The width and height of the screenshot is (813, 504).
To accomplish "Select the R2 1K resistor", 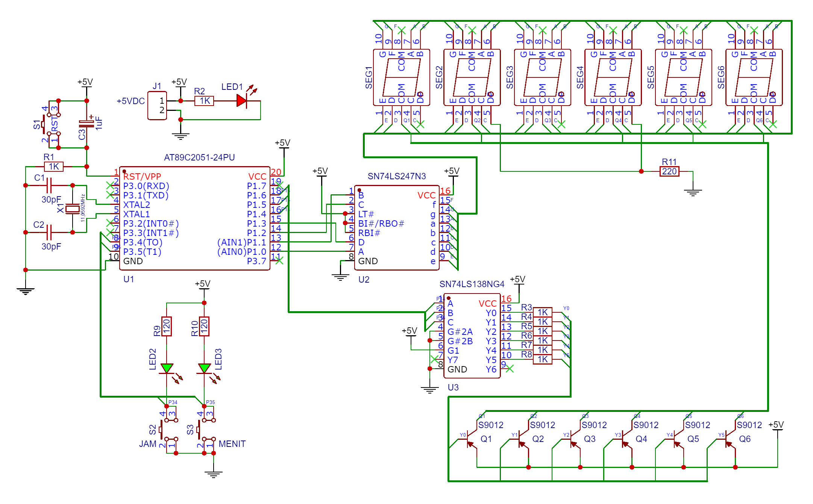I will point(204,101).
